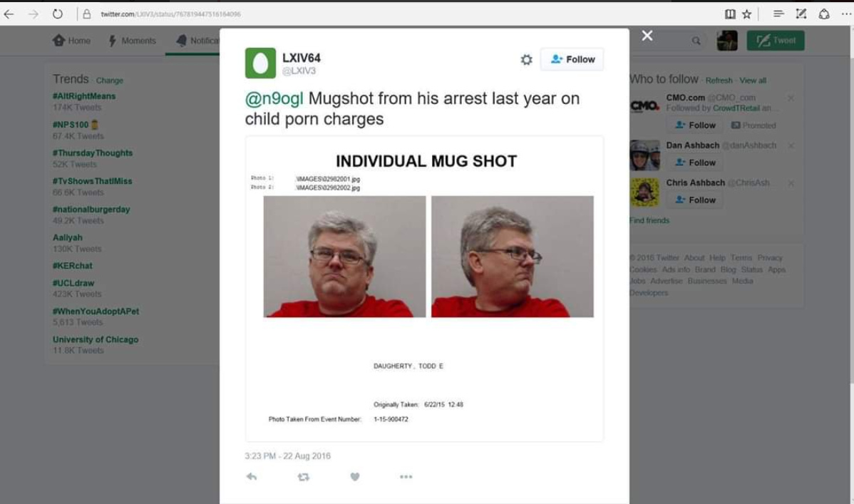
Task: Like the tweet with the heart icon
Action: [x=354, y=477]
